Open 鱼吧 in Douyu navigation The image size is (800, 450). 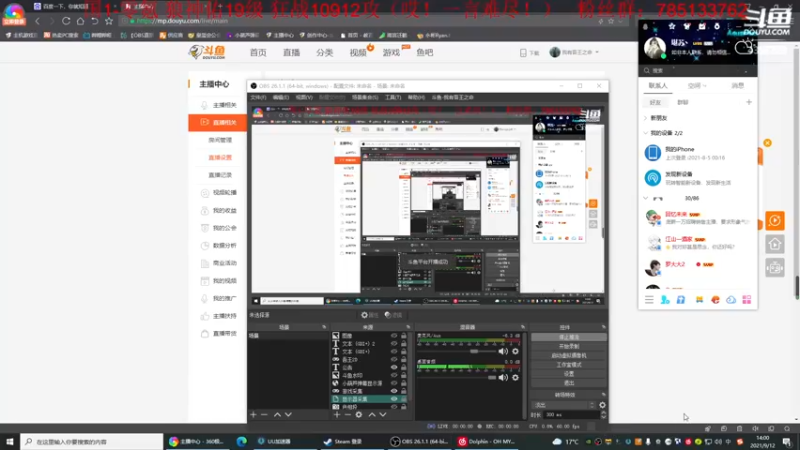coord(424,53)
